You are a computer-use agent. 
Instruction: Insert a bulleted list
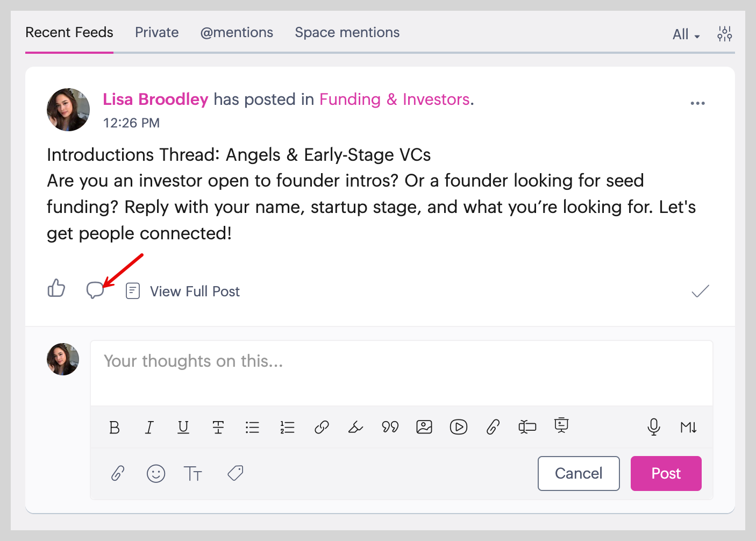252,428
